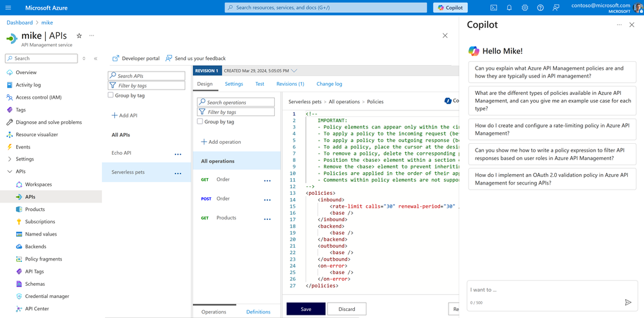This screenshot has width=644, height=318.
Task: Collapse the APIs section in sidebar
Action: [x=10, y=172]
